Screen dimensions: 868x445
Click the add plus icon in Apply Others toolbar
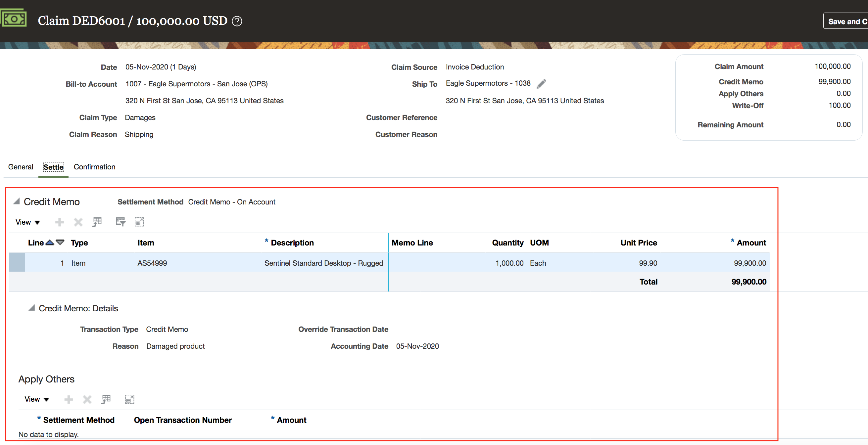point(69,399)
